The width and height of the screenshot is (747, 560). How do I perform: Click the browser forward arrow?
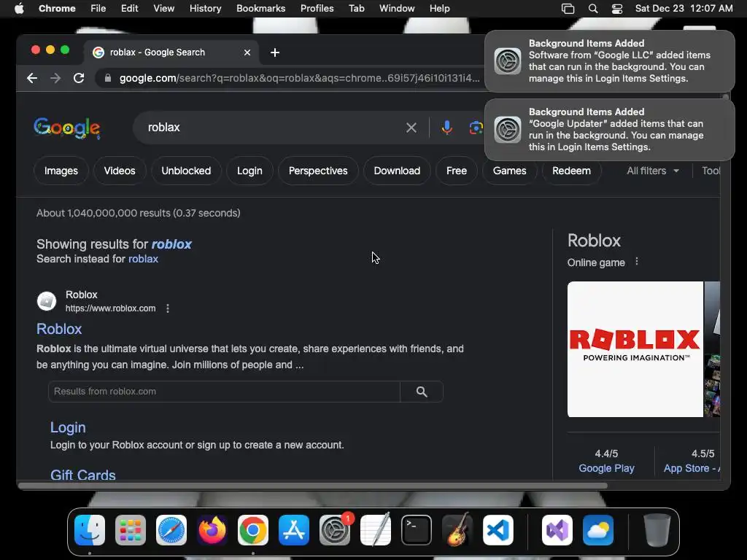[x=55, y=78]
